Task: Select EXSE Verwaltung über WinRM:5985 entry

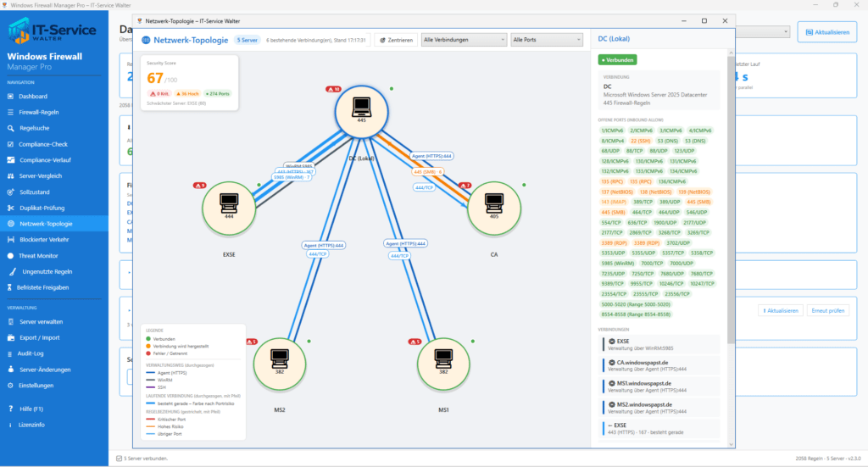Action: point(661,345)
